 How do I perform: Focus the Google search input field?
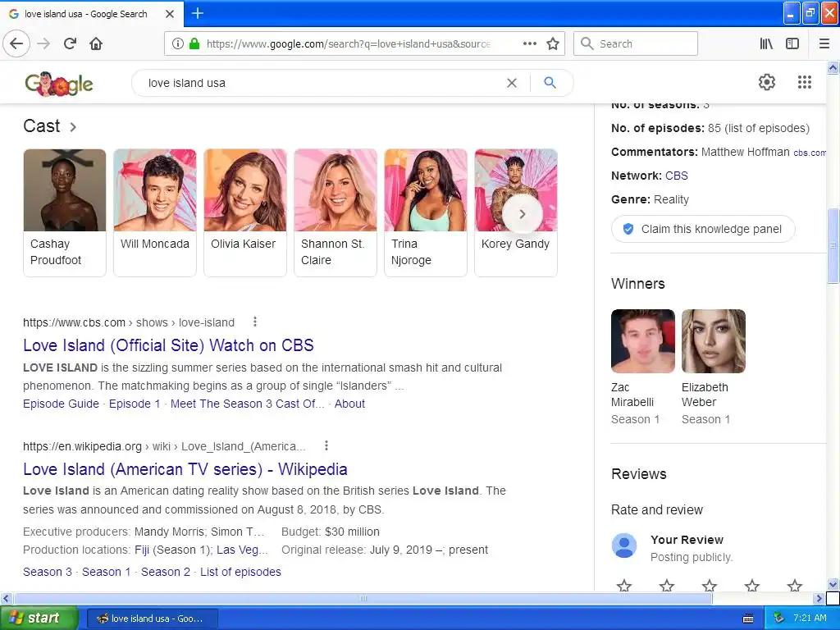coord(322,83)
